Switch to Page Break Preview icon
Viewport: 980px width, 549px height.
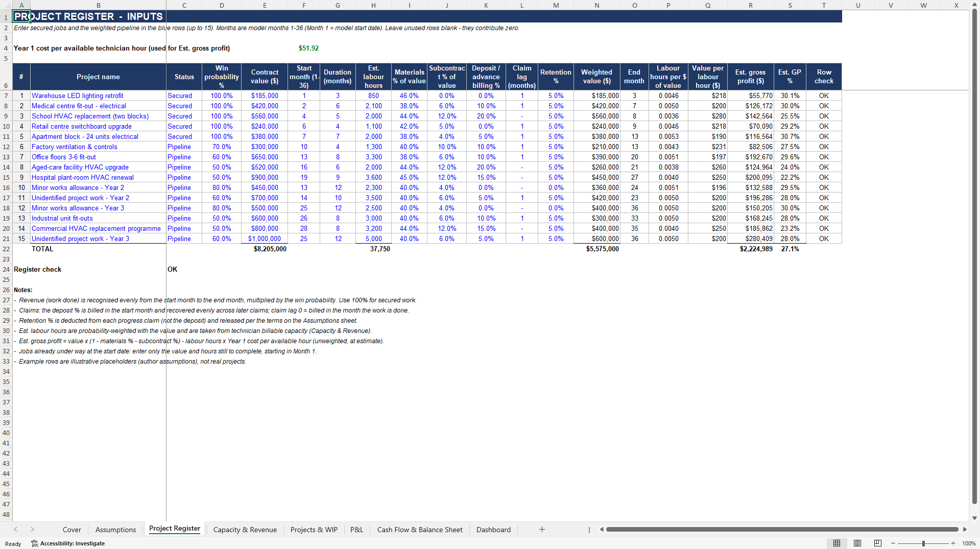878,543
